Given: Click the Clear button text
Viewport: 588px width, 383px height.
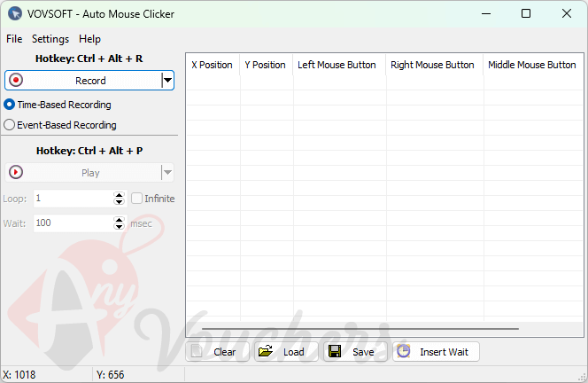Looking at the screenshot, I should [225, 352].
